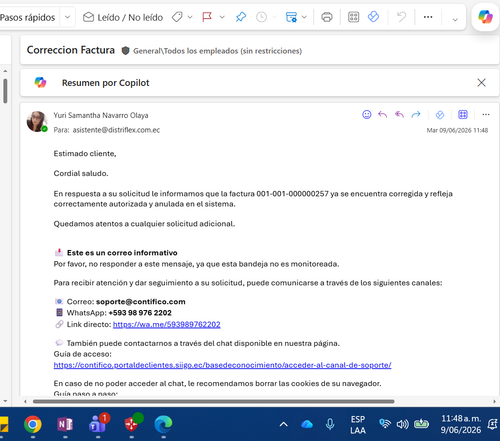500x441 pixels.
Task: Open Google Chrome from the taskbar
Action: point(33,424)
